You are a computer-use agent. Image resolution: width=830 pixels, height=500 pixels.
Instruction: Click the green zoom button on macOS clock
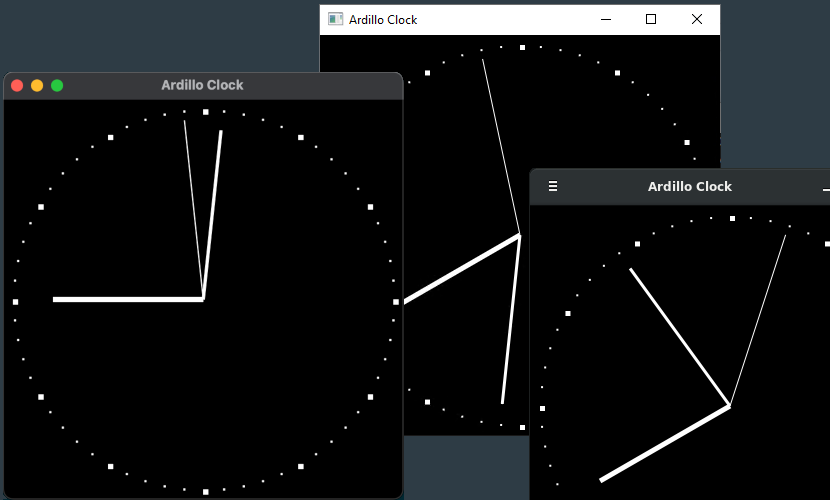[57, 85]
